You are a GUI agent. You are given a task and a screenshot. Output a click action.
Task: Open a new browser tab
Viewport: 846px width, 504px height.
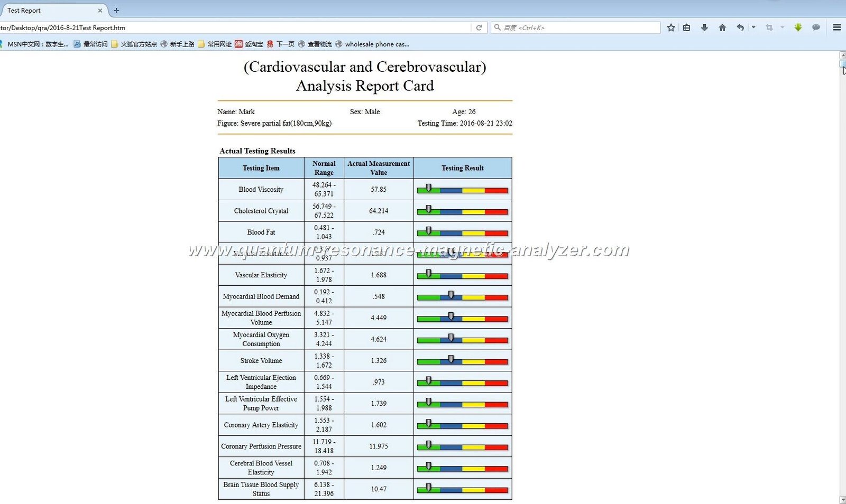[x=116, y=10]
